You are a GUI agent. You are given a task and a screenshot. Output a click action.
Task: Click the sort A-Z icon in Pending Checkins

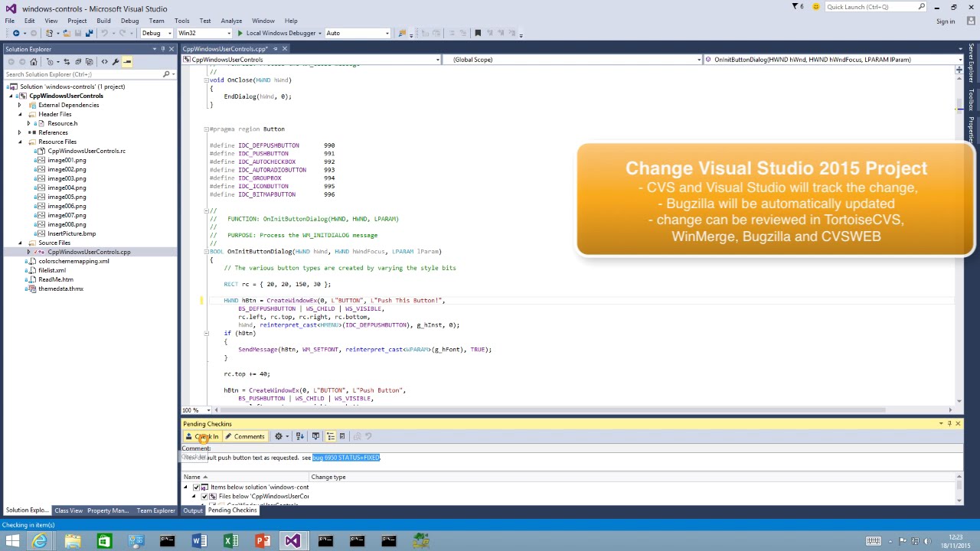[x=300, y=436]
